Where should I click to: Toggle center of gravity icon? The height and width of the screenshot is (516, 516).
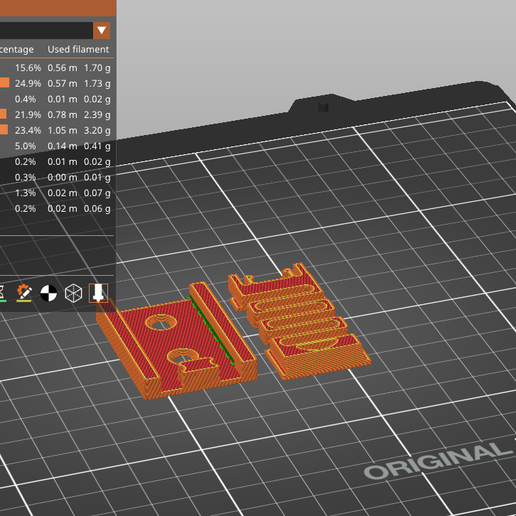click(49, 293)
